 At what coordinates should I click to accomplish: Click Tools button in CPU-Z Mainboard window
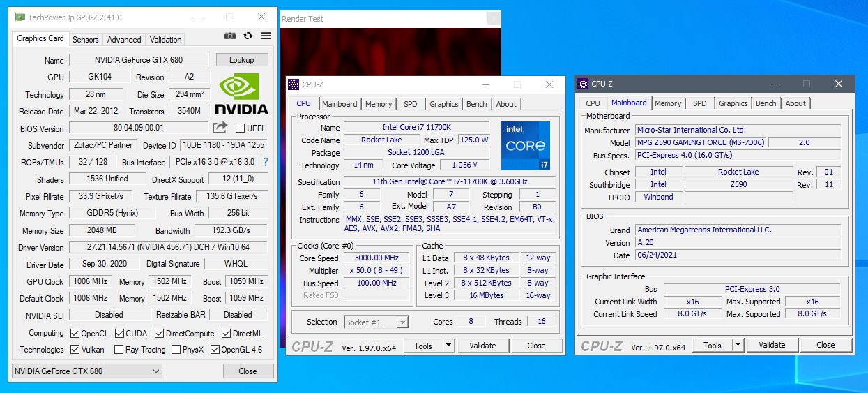tap(713, 345)
